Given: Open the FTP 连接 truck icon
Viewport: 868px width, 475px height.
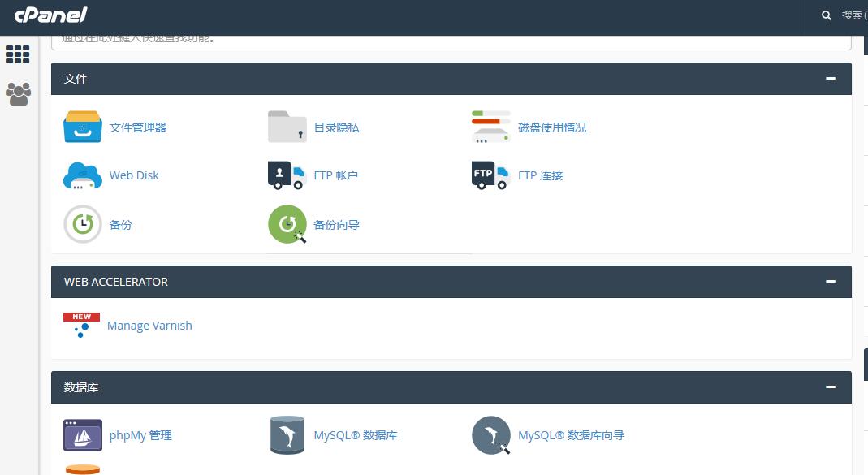Looking at the screenshot, I should coord(490,175).
